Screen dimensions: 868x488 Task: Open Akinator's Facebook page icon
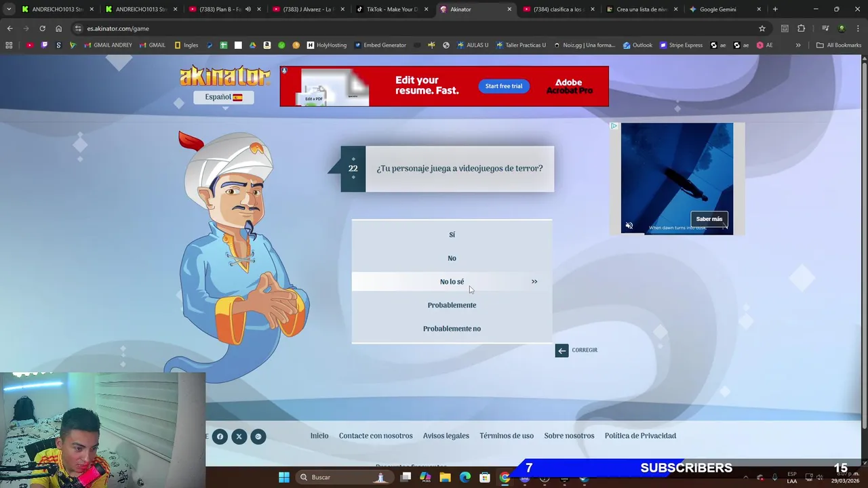pos(220,436)
